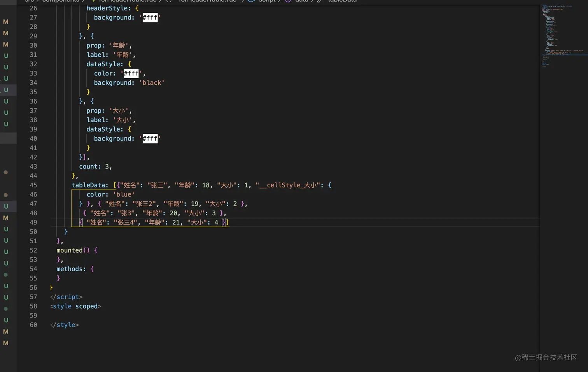Click gutter line number 55
This screenshot has width=588, height=372.
tap(33, 278)
